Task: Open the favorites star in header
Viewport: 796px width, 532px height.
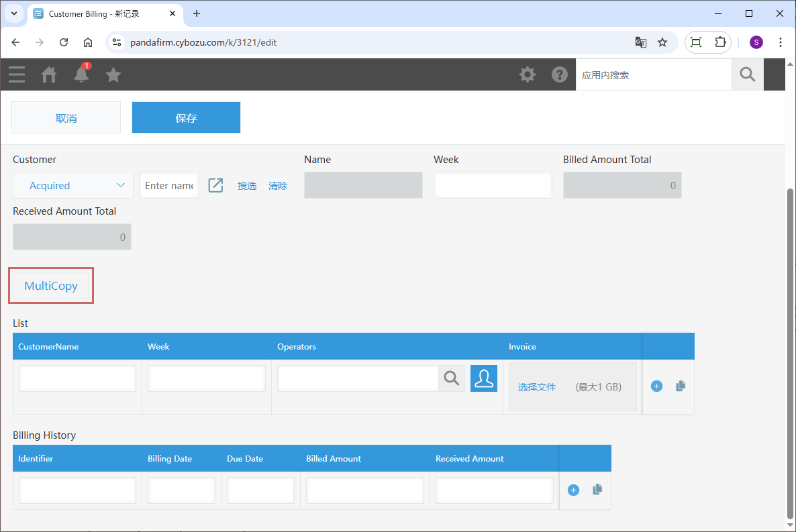Action: pos(113,74)
